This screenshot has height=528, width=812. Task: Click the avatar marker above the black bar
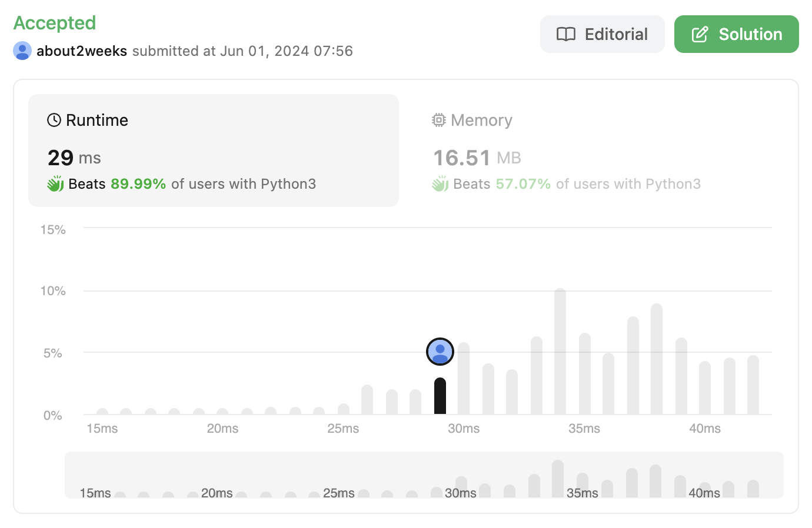coord(440,352)
